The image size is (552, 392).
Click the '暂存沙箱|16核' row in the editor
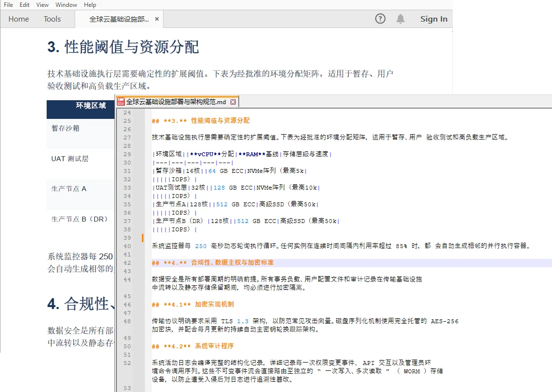229,171
